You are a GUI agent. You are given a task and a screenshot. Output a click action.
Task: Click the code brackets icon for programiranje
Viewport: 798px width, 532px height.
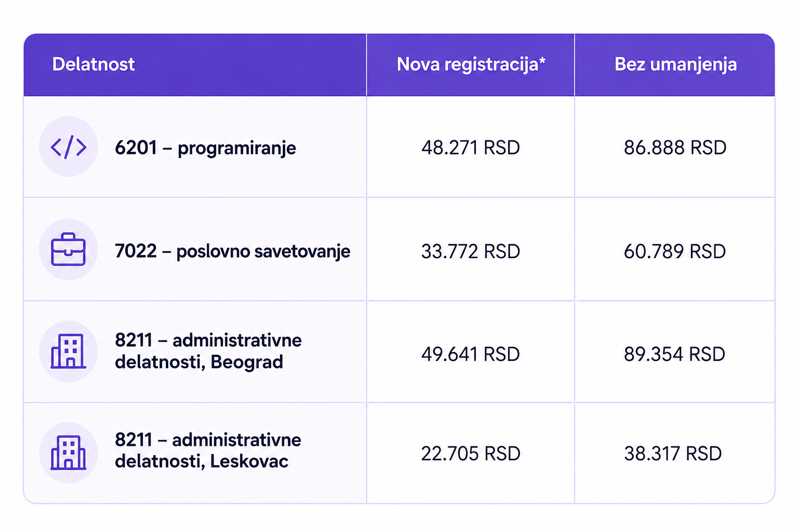69,147
